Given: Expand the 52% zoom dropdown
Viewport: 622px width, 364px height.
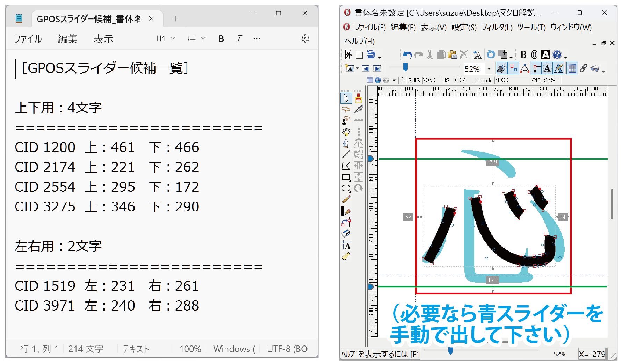Looking at the screenshot, I should click(x=489, y=69).
